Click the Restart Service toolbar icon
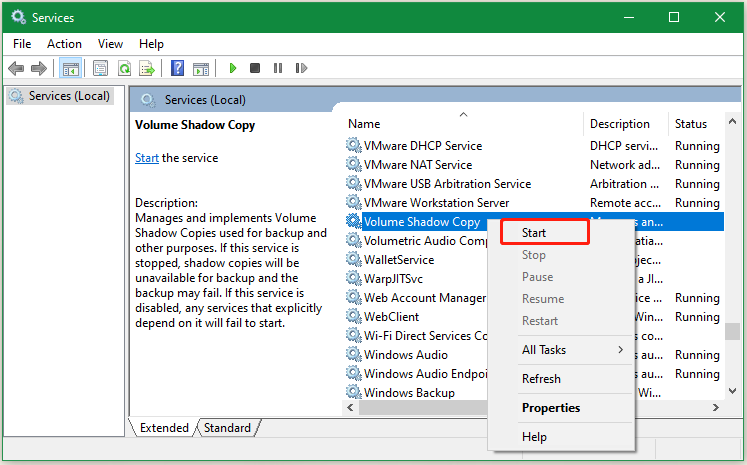The height and width of the screenshot is (465, 747). pos(301,68)
